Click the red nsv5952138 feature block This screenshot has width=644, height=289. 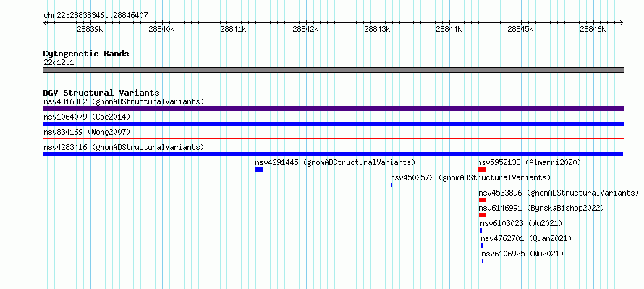pos(481,169)
